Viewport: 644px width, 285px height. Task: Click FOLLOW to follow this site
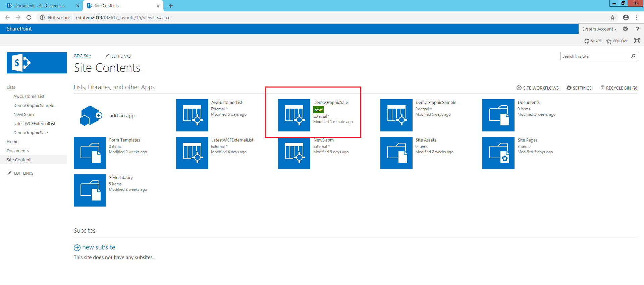tap(616, 41)
